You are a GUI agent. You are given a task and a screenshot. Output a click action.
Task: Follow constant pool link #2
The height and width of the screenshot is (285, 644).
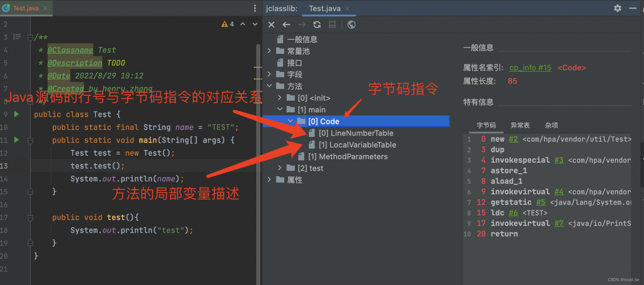coord(513,139)
